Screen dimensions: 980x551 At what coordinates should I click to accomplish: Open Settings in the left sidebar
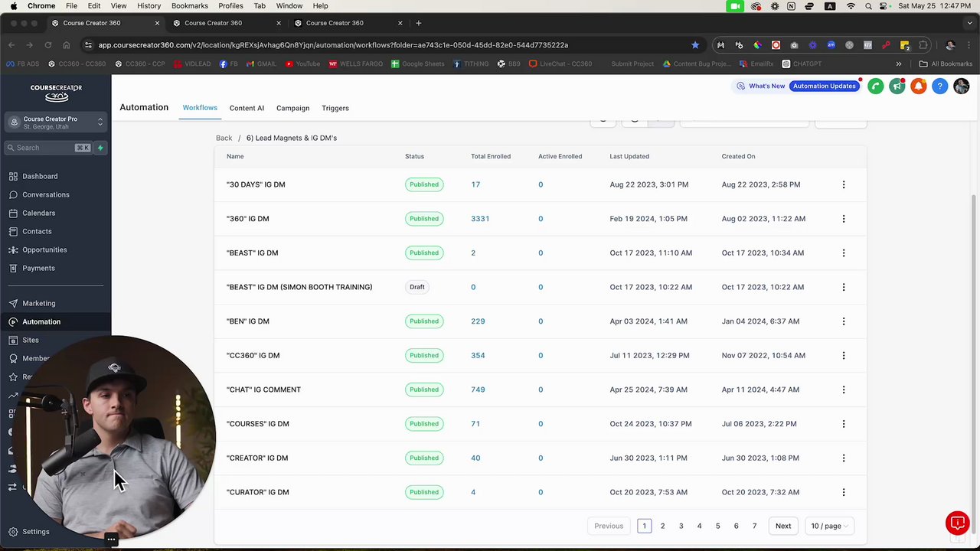[x=35, y=532]
